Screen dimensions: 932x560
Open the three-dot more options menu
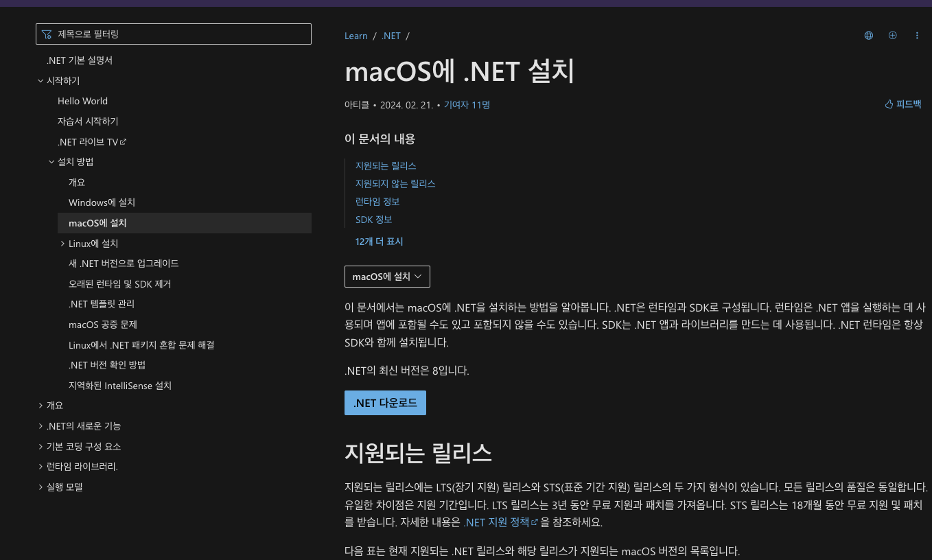(x=917, y=36)
